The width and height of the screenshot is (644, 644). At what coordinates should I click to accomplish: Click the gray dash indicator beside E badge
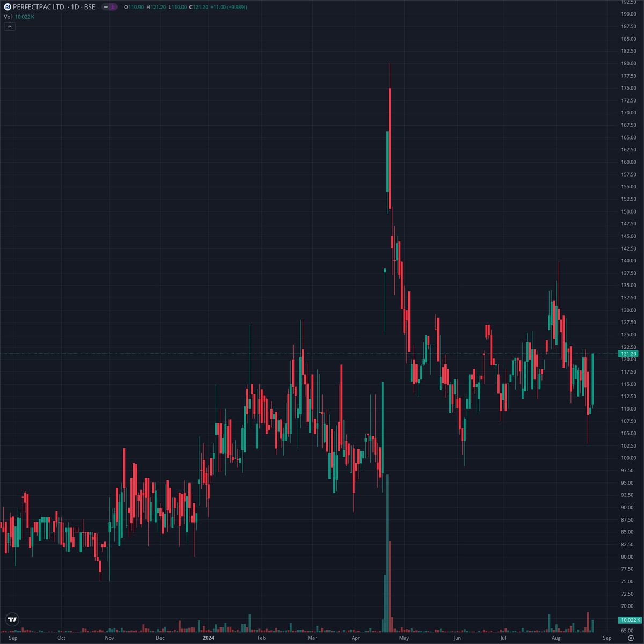coord(106,7)
